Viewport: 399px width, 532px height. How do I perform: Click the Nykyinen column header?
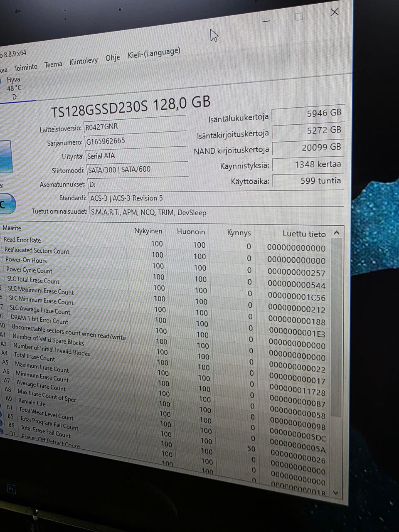[x=148, y=231]
